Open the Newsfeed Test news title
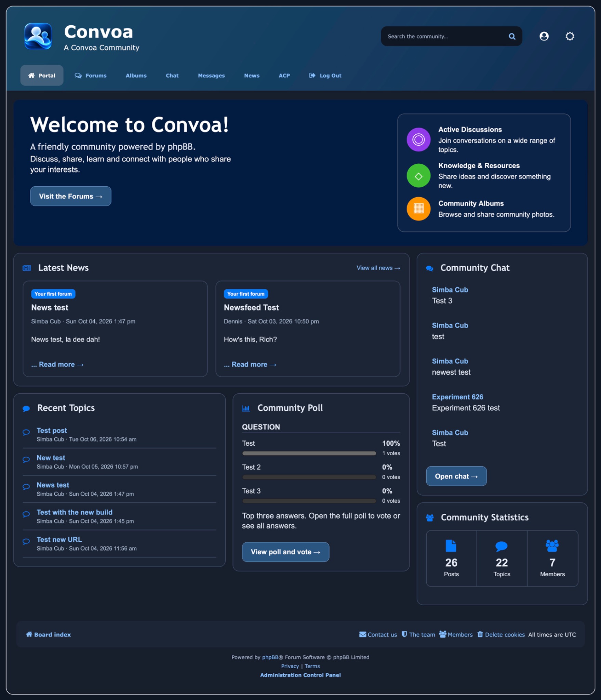The image size is (601, 700). coord(251,307)
